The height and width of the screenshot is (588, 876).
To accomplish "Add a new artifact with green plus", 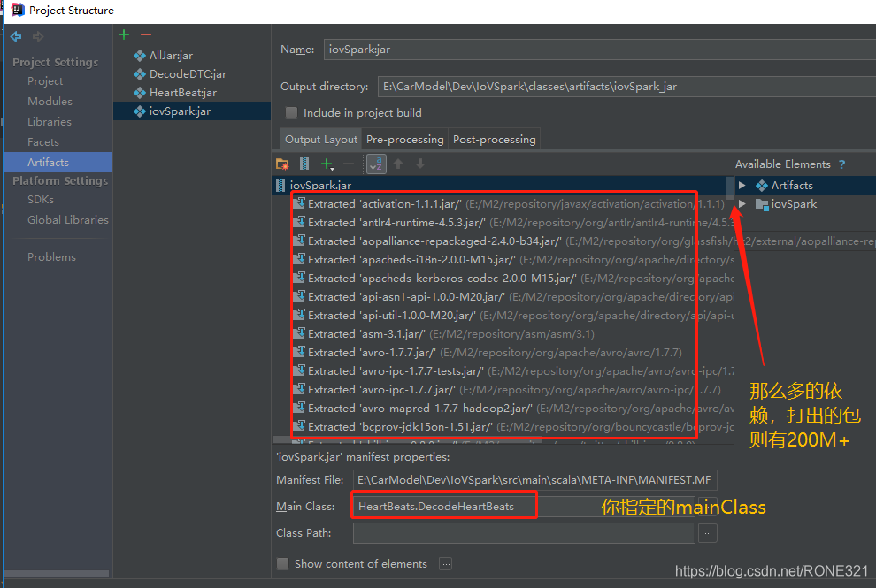I will click(124, 34).
